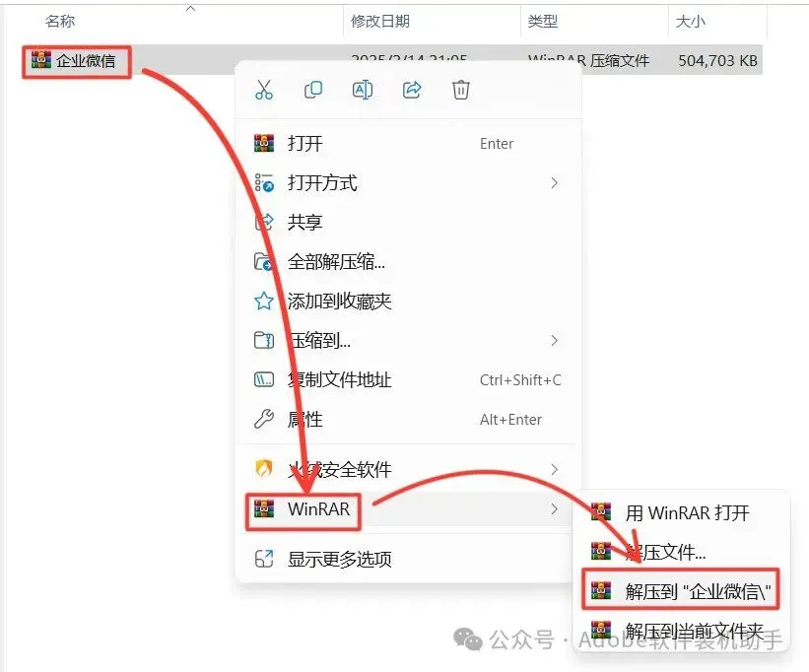Click the Share icon in top row
The image size is (809, 672).
tap(412, 90)
